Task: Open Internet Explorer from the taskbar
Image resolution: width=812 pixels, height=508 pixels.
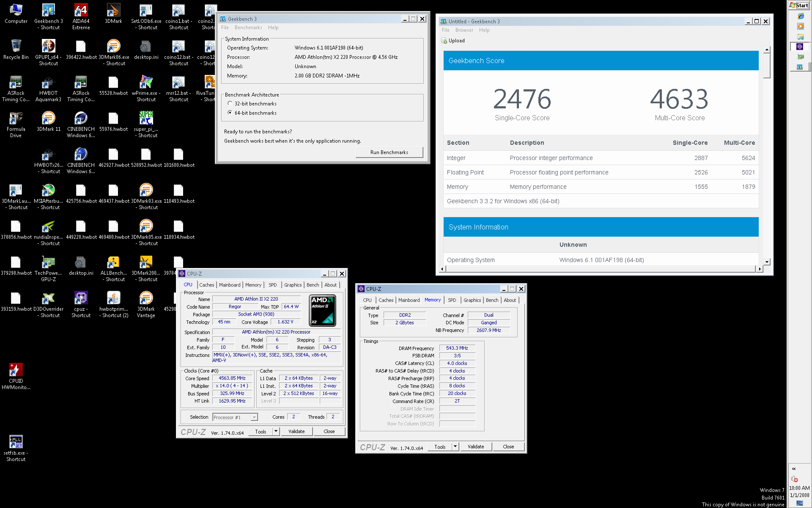Action: point(800,16)
